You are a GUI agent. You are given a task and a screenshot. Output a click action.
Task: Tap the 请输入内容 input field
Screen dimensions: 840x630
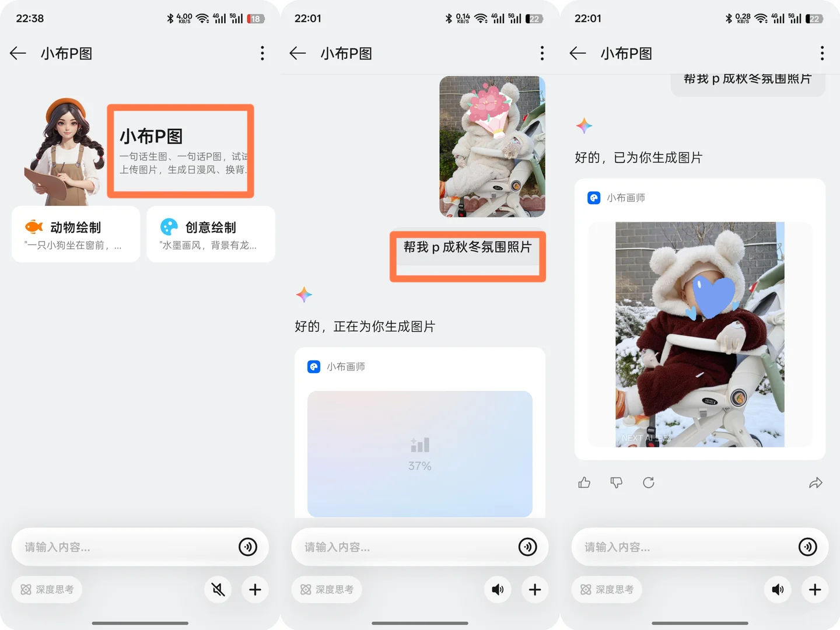pyautogui.click(x=117, y=547)
